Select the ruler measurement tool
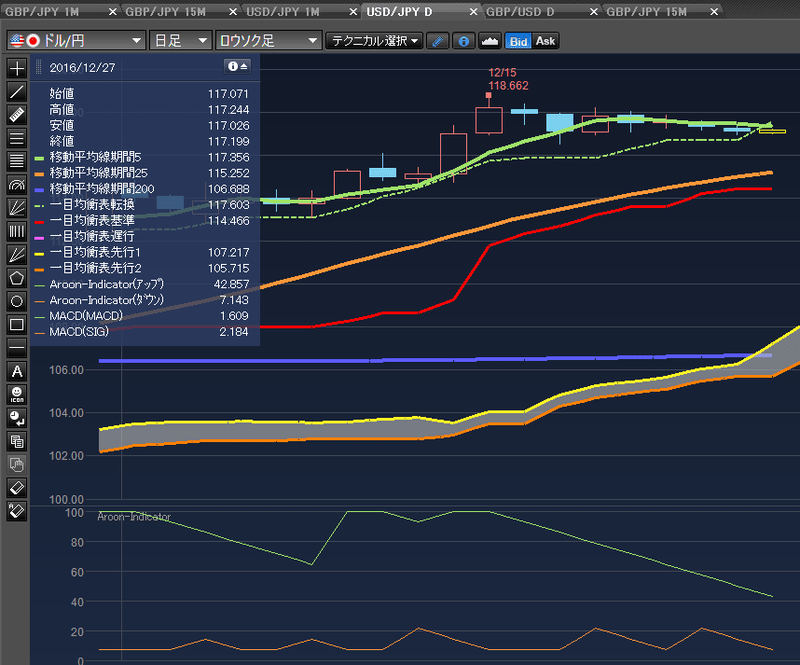Screen dimensions: 800x665 tap(17, 115)
